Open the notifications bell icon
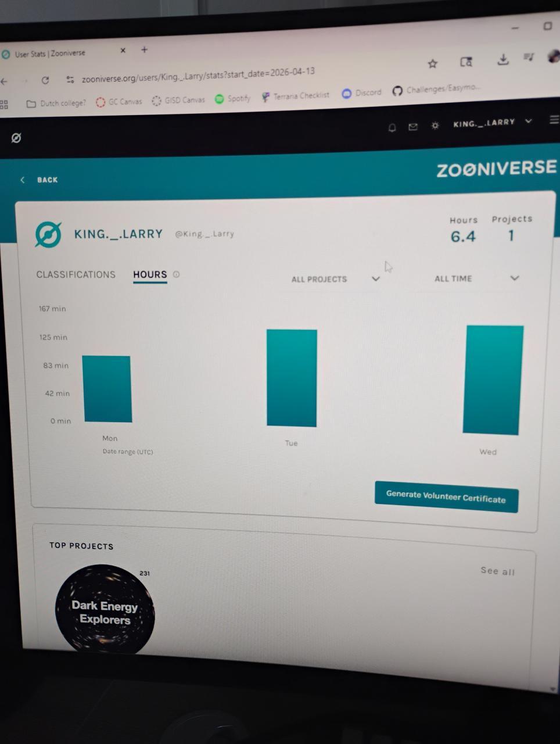 pos(392,127)
